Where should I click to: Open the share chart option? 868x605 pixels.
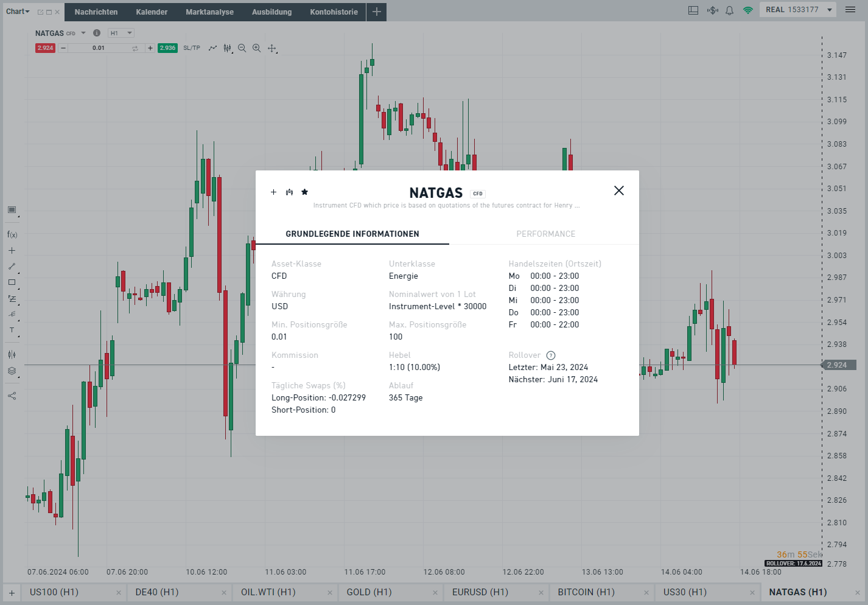click(12, 395)
